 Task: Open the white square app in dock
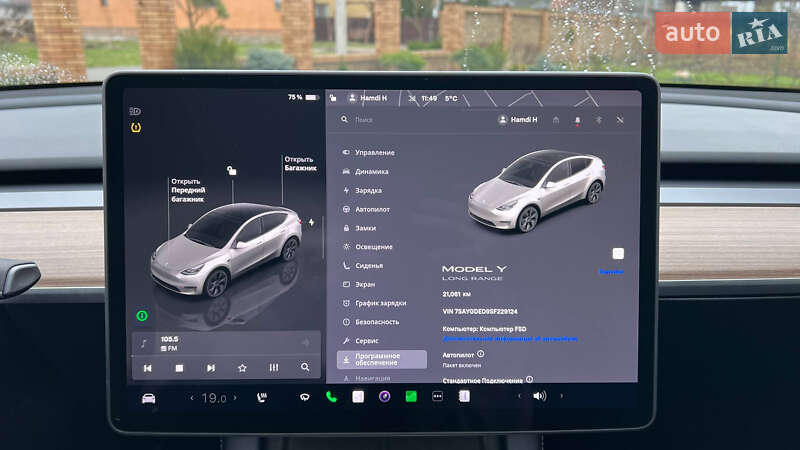[358, 396]
